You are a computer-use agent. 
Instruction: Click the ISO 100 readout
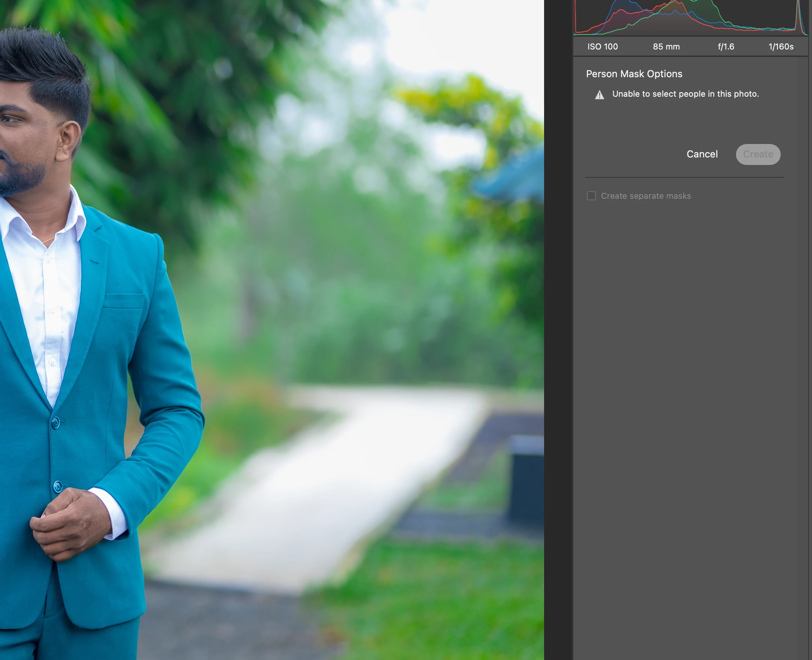[603, 47]
